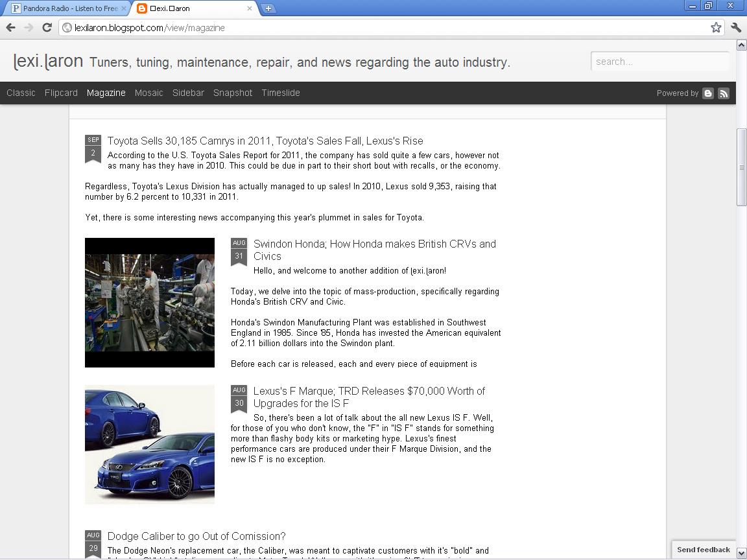The image size is (747, 560).
Task: Click the Aug 29 date badge
Action: click(x=93, y=543)
